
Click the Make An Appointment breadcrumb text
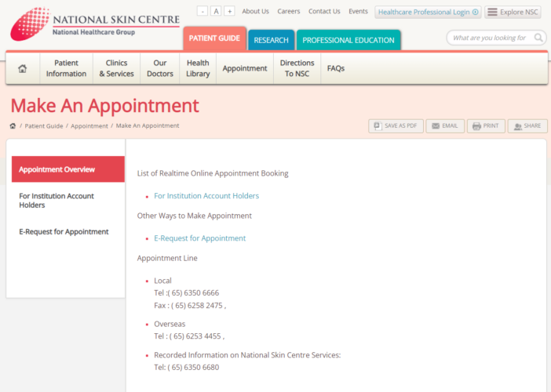[148, 125]
